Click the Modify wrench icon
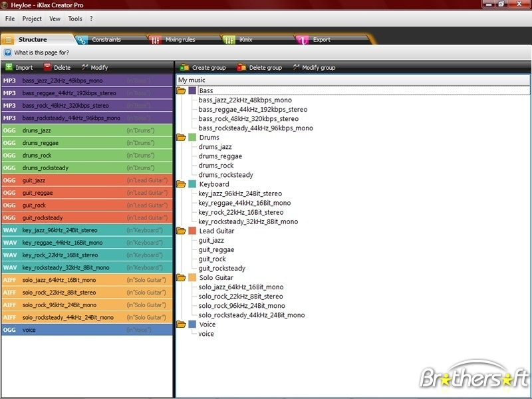The image size is (532, 399). point(84,67)
